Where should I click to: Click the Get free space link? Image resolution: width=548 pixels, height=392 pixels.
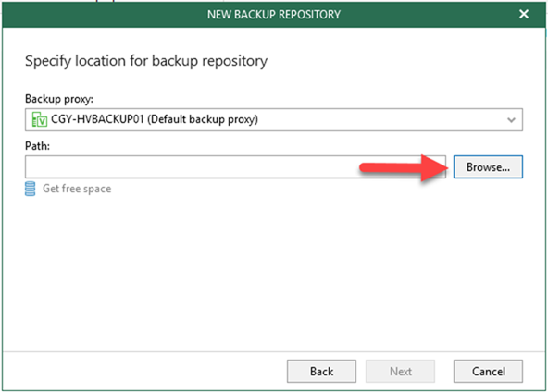click(x=77, y=189)
